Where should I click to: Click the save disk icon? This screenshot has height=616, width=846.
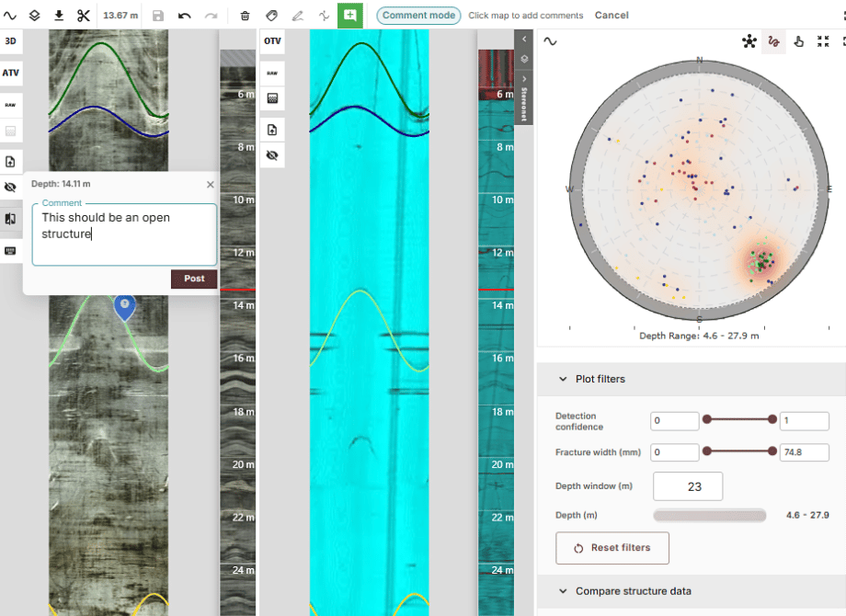(158, 16)
